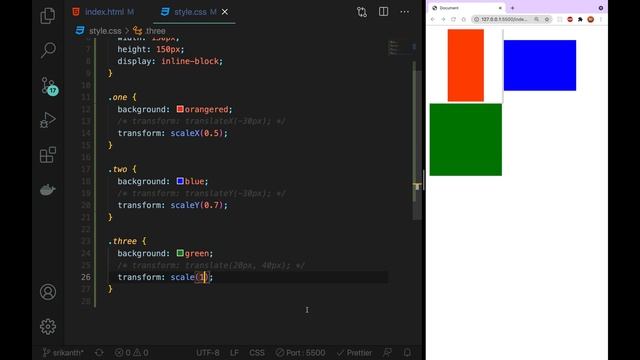Screen dimensions: 640x360
Task: Open the Run and Debug view
Action: click(x=48, y=120)
